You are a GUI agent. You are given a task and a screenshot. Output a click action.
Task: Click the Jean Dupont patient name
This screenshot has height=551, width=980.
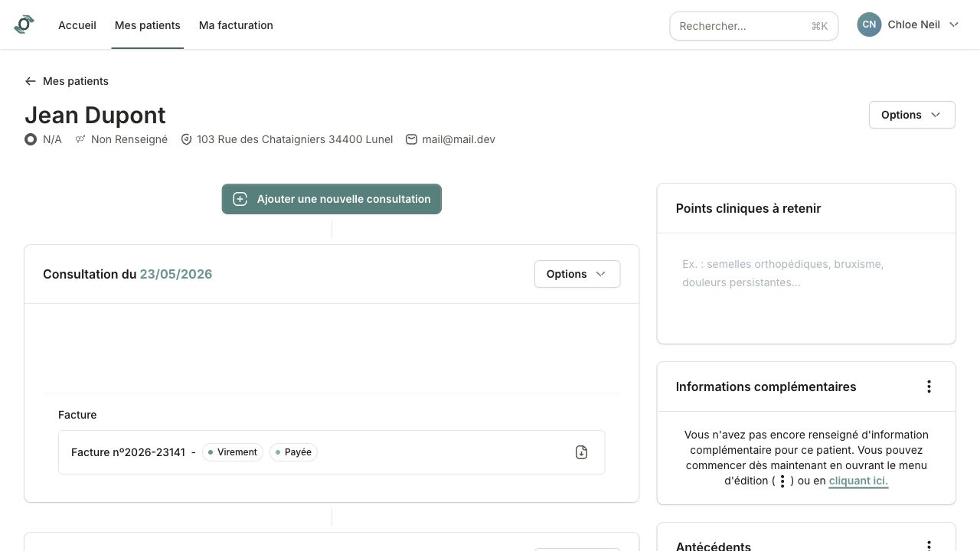[x=95, y=115]
